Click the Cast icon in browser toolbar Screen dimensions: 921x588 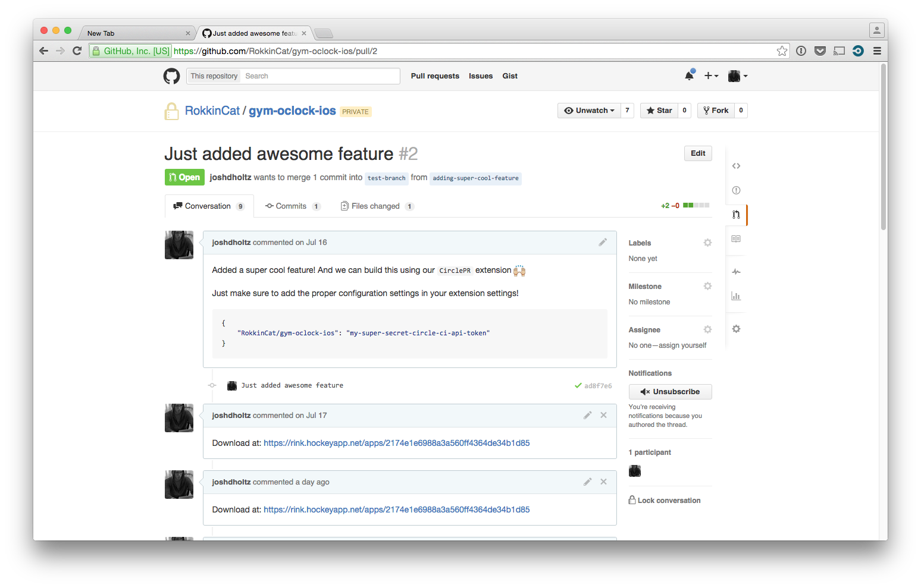point(839,51)
